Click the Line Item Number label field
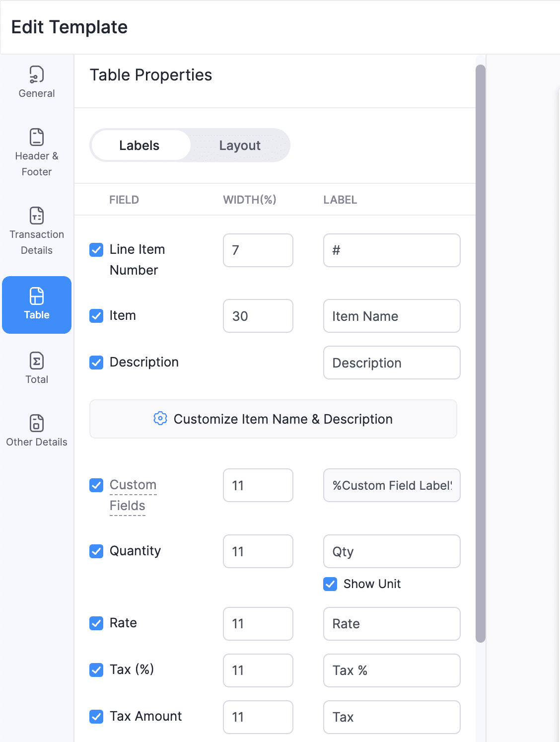This screenshot has height=742, width=560. (x=391, y=250)
